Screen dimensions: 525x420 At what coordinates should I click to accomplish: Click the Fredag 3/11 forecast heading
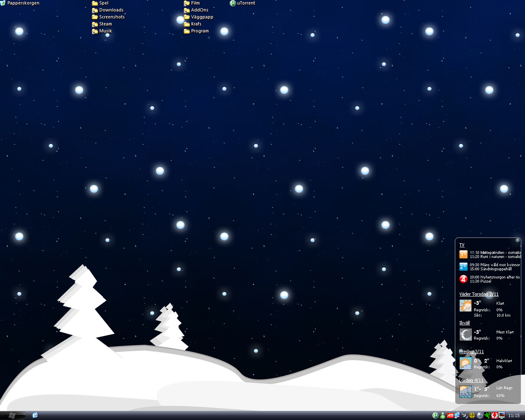471,352
